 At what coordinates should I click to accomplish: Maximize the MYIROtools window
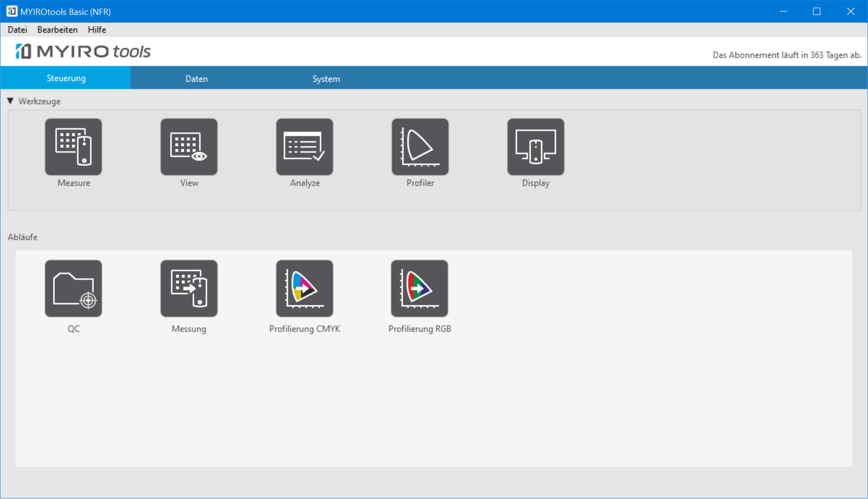816,12
